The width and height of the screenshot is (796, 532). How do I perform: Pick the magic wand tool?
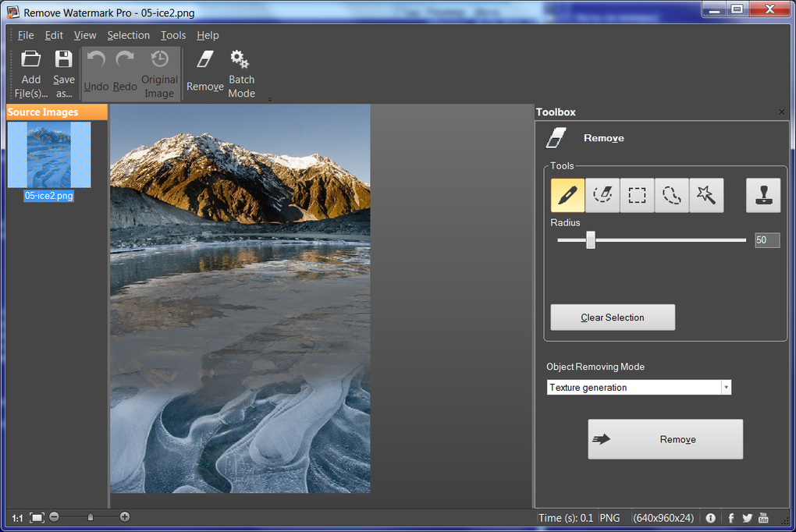pyautogui.click(x=706, y=195)
